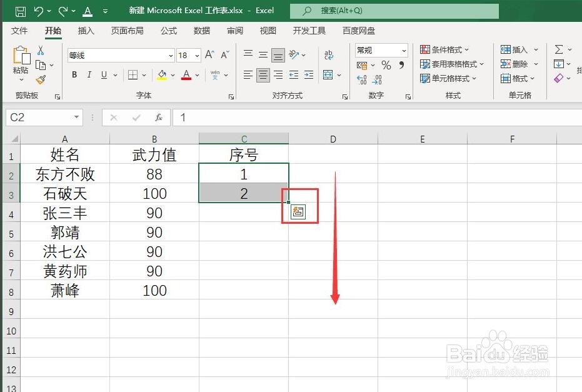
Task: Click the 搜索(Alt+Q) search box
Action: 394,11
